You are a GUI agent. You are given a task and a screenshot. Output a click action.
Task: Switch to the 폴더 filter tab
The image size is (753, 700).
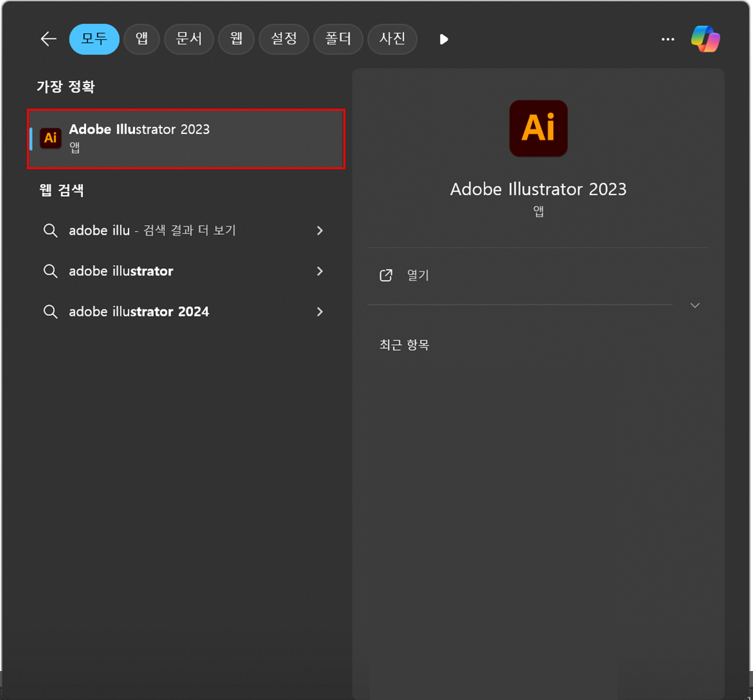point(338,39)
